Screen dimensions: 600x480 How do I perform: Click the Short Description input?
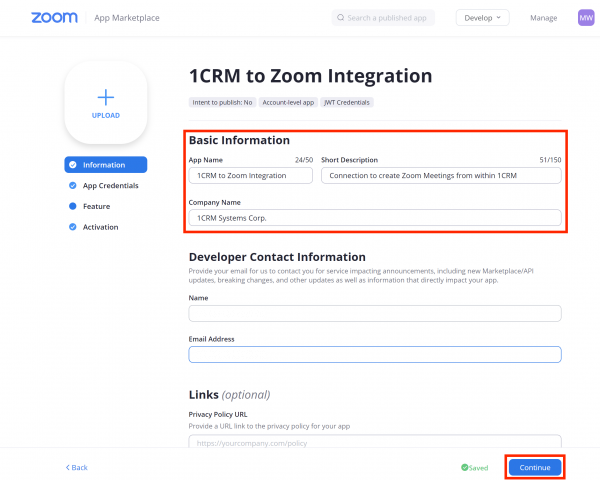440,175
